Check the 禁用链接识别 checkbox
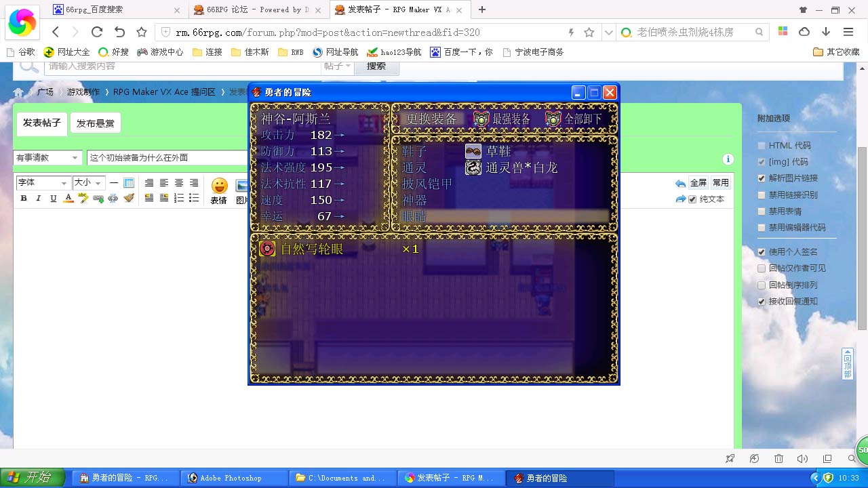The width and height of the screenshot is (868, 488). (762, 195)
